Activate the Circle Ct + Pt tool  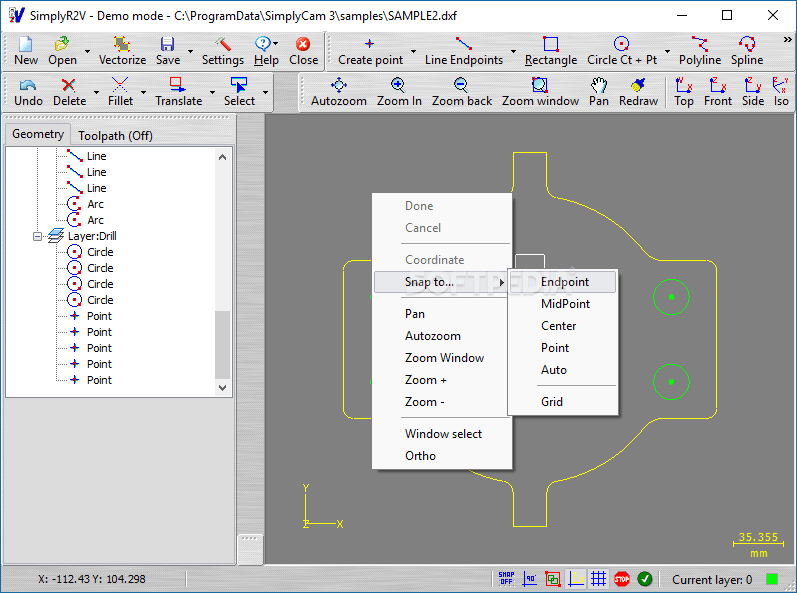pyautogui.click(x=621, y=50)
